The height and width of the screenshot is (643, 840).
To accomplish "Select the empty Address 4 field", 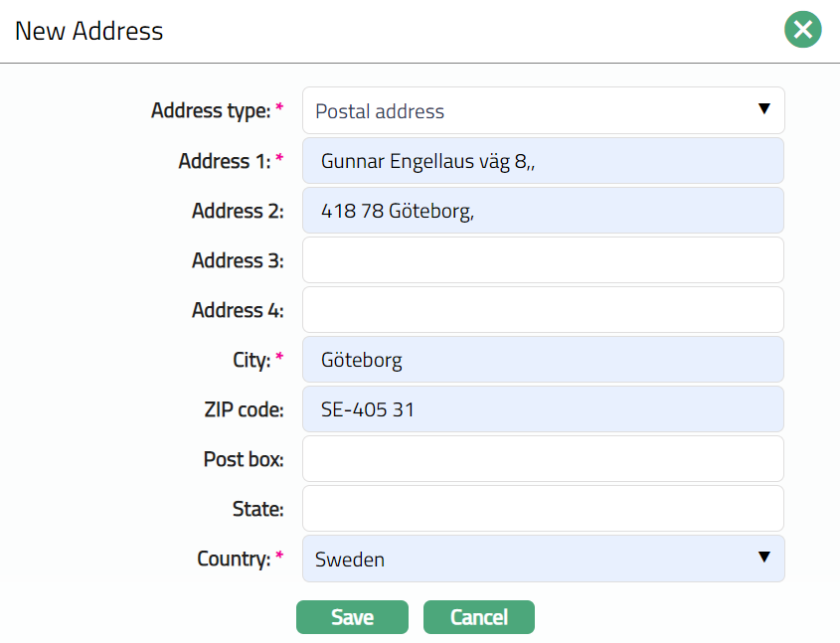I will [x=543, y=310].
